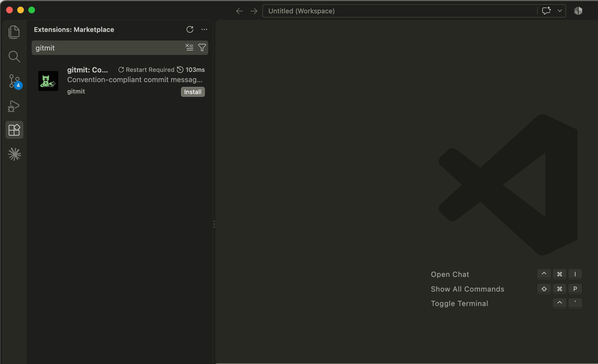Clear extensions search results icon

pos(189,47)
